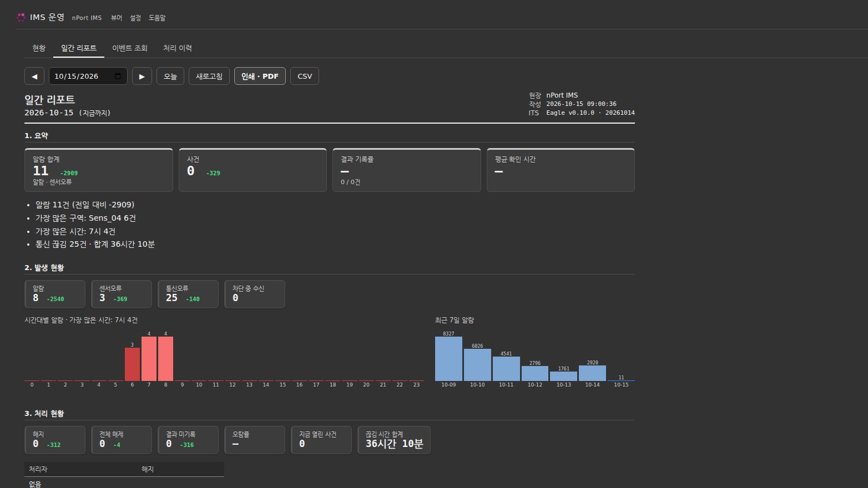Click the IMS 운영 logo icon
The height and width of the screenshot is (488, 868).
click(x=21, y=17)
